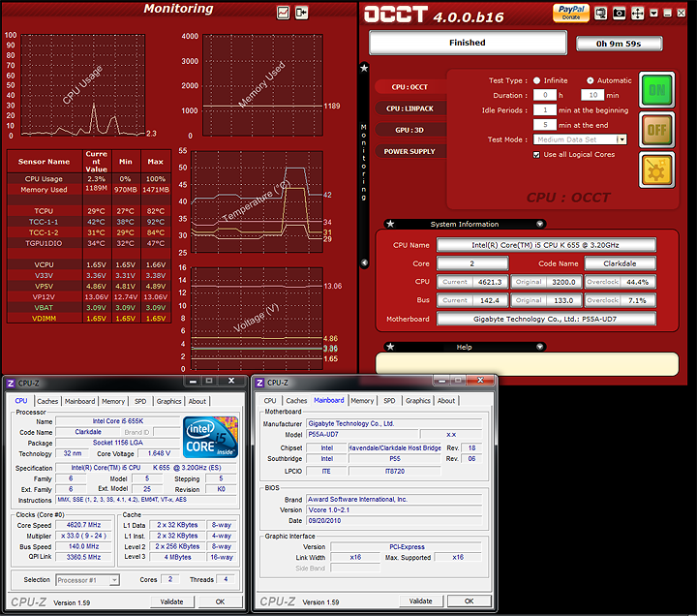This screenshot has height=616, width=697.
Task: Open About tab in left CPU-Z window
Action: pyautogui.click(x=197, y=401)
